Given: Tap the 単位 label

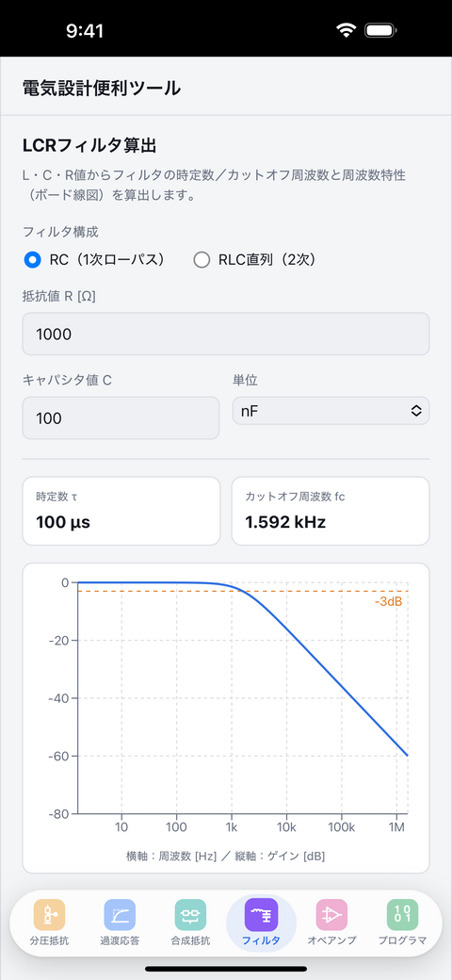Looking at the screenshot, I should click(245, 380).
